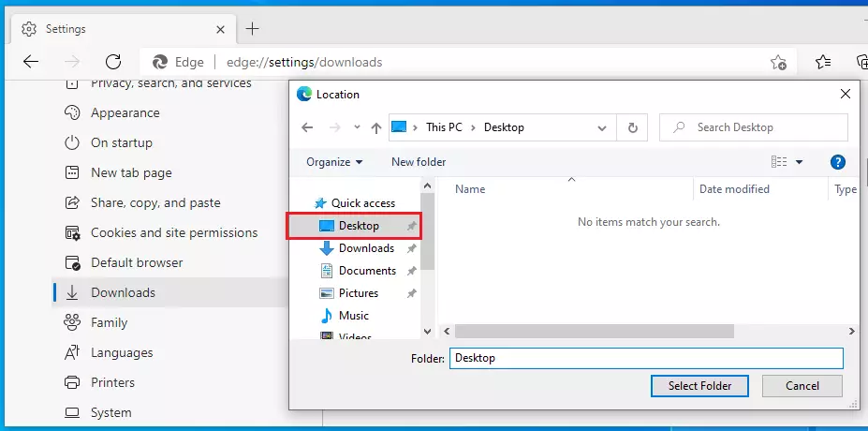The height and width of the screenshot is (431, 868).
Task: Click the Share, copy, and paste icon
Action: [72, 202]
